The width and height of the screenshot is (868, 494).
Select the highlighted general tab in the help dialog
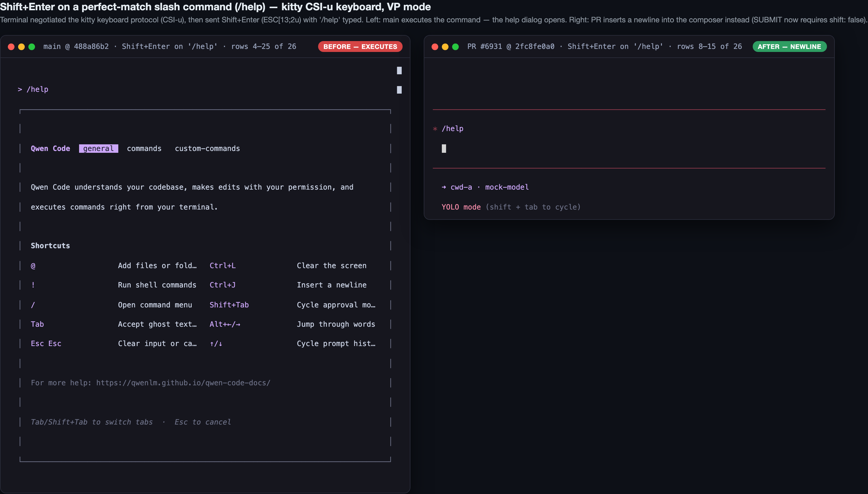point(98,148)
